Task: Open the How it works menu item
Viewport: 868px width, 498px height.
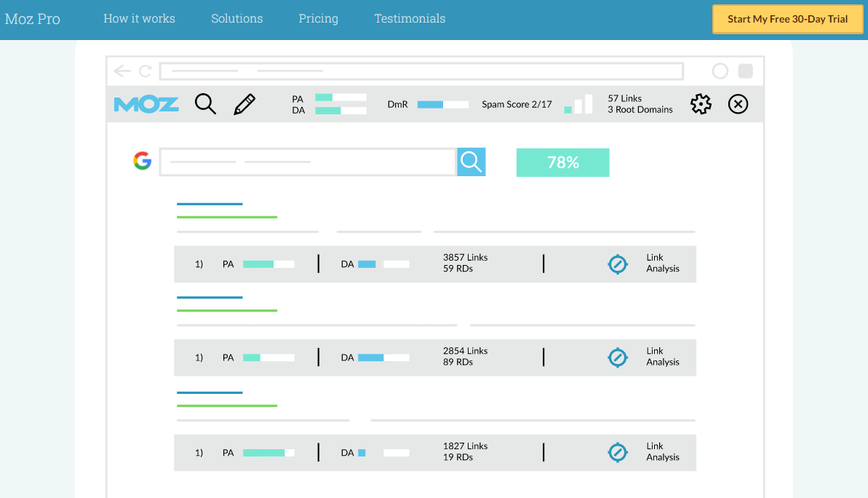Action: tap(139, 18)
